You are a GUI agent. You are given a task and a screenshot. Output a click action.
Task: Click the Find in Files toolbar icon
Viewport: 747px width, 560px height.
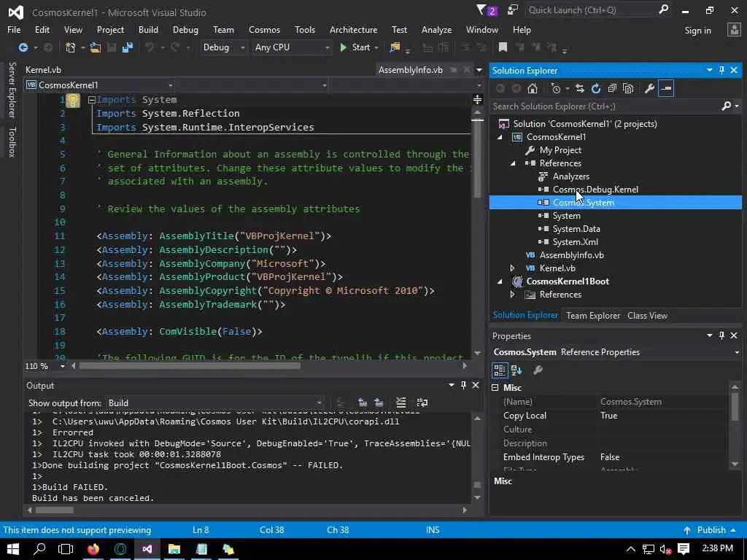395,47
